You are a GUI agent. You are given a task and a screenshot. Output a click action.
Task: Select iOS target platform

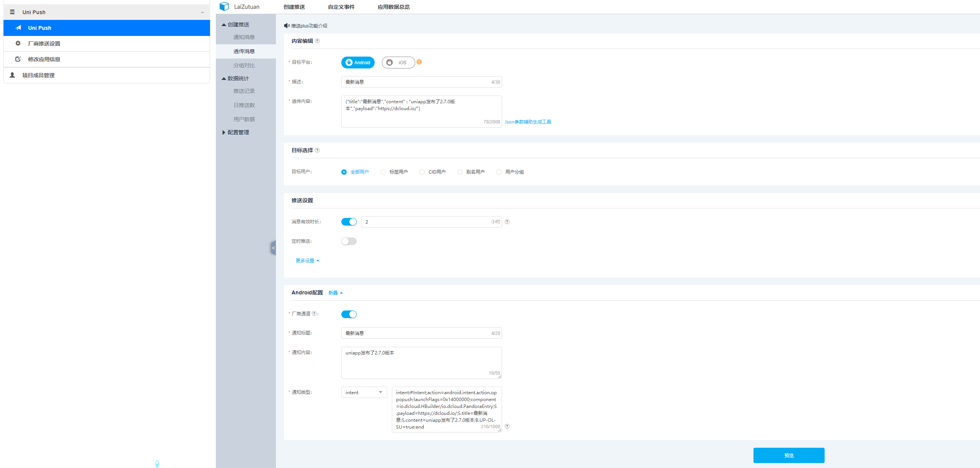point(398,62)
